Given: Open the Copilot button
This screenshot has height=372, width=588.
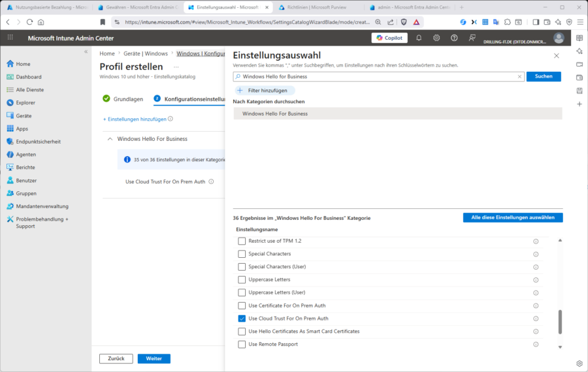Looking at the screenshot, I should (389, 38).
